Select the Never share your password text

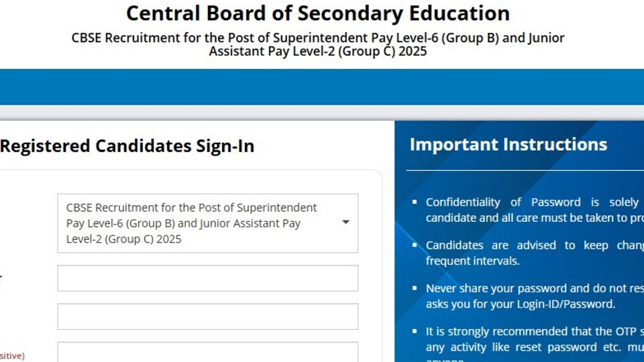535,296
